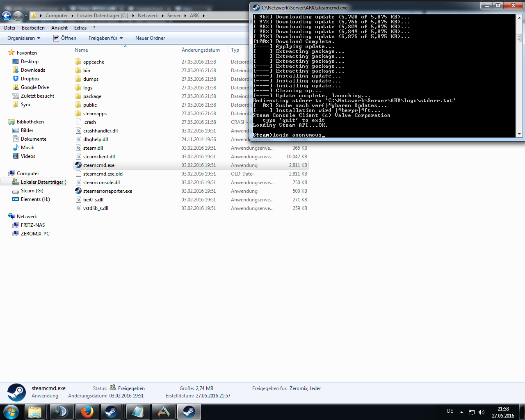The width and height of the screenshot is (525, 420).
Task: Click the Öffnen toolbar button
Action: (x=65, y=38)
